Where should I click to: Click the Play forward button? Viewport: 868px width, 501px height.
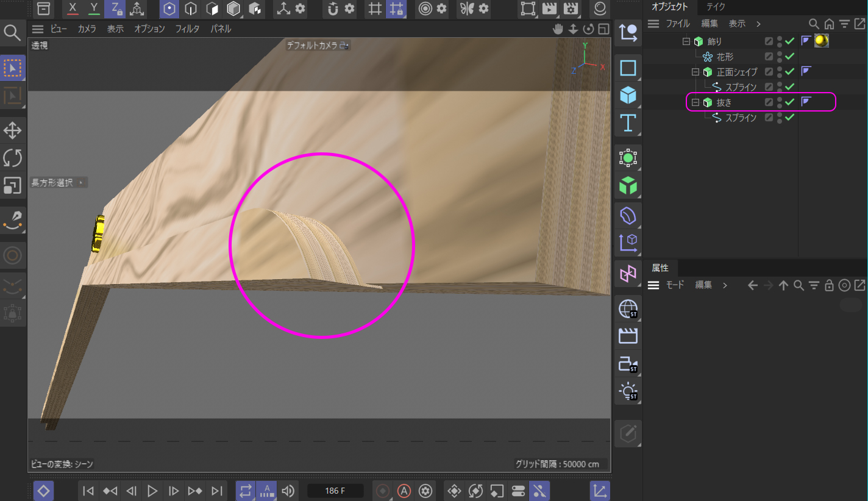click(x=152, y=491)
